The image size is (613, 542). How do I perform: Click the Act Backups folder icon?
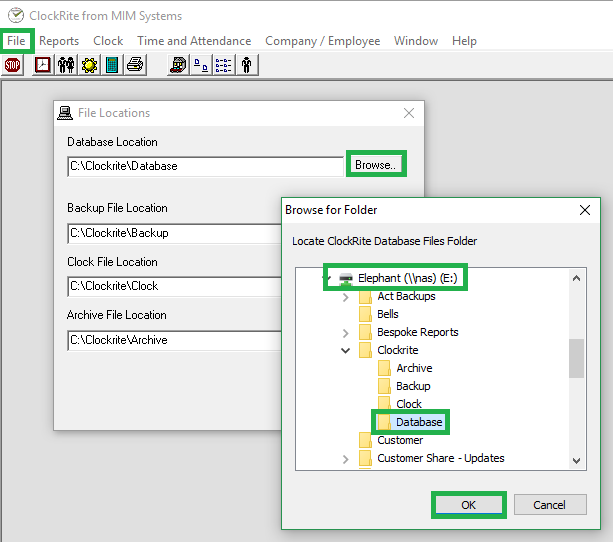click(x=365, y=296)
